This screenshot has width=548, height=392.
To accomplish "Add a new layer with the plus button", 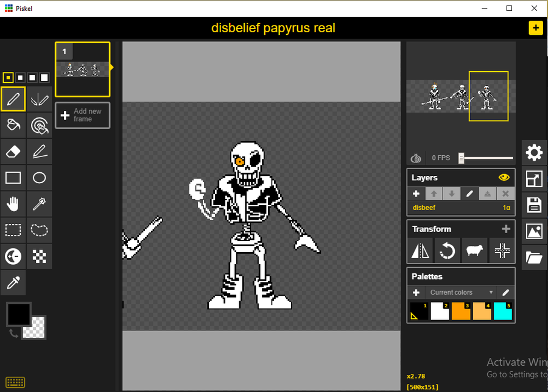I will coord(416,193).
